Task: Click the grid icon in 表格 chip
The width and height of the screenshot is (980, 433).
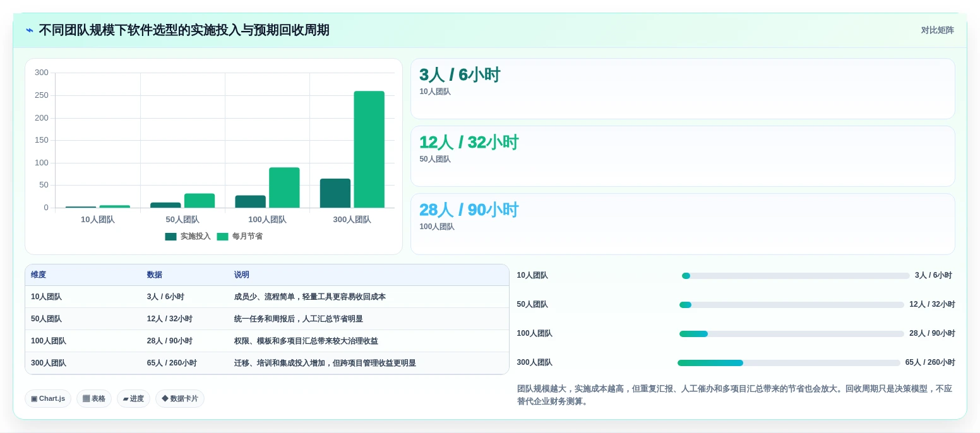Action: pyautogui.click(x=87, y=399)
